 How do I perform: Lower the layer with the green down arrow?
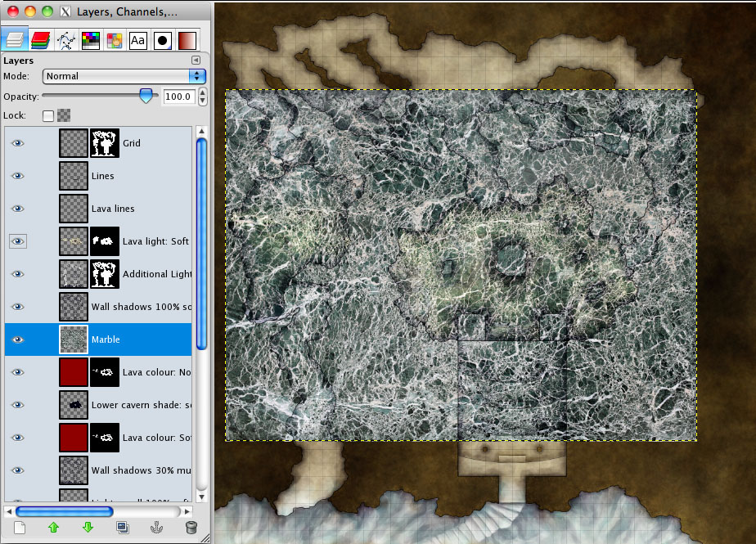tap(88, 528)
